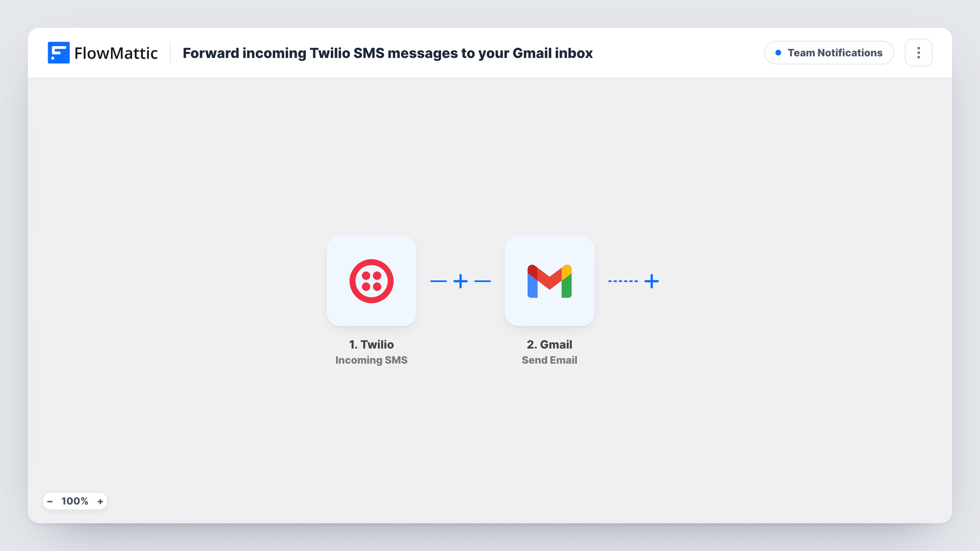Click the "Send Email" caption
The width and height of the screenshot is (980, 551).
point(549,360)
